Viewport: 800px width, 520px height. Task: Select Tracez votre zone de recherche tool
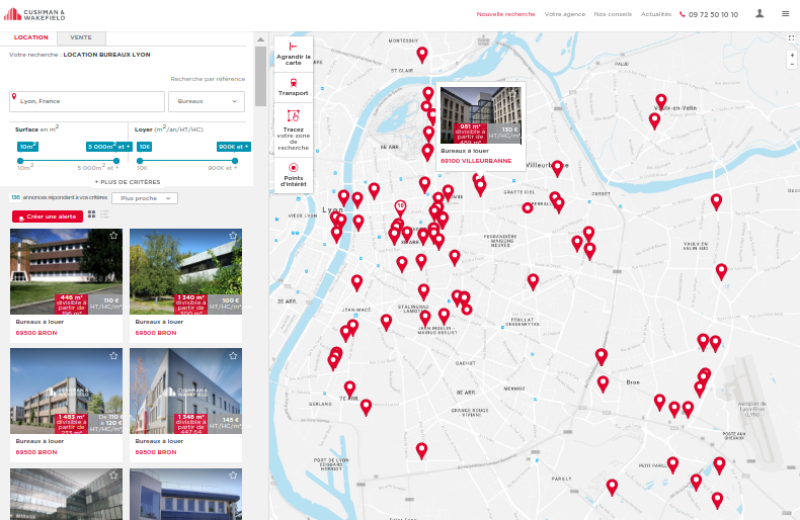pyautogui.click(x=293, y=131)
